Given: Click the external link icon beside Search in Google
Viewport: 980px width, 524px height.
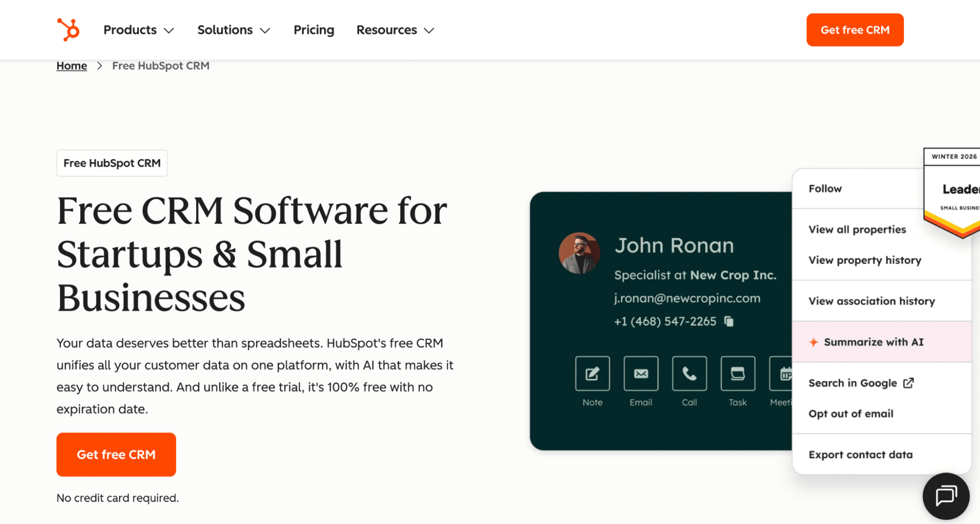Looking at the screenshot, I should (908, 383).
